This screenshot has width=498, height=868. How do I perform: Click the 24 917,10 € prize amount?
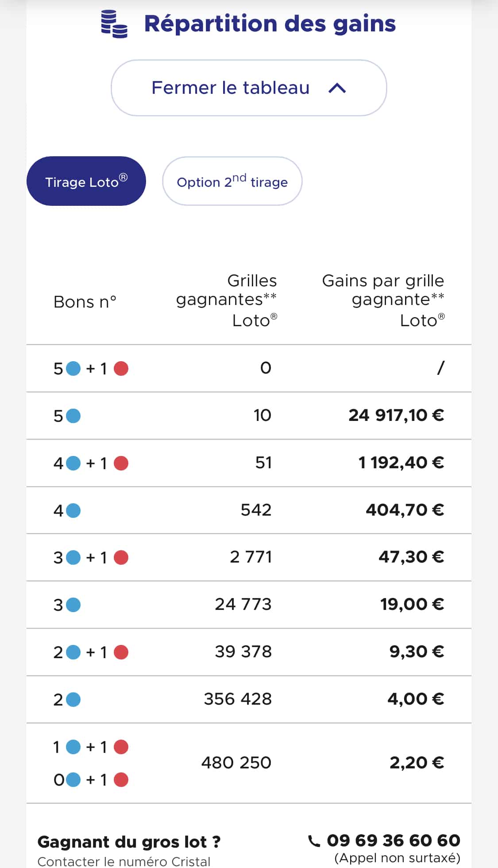click(x=396, y=415)
